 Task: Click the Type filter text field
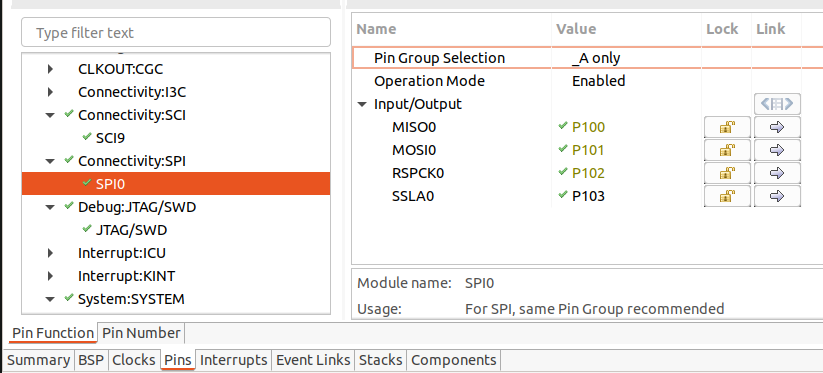(x=176, y=33)
